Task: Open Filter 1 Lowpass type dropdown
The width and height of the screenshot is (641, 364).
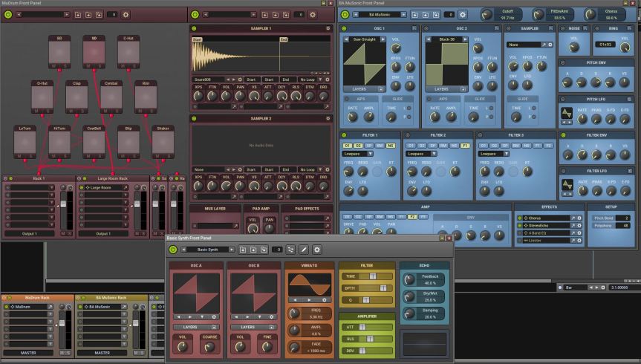Action: click(x=357, y=154)
